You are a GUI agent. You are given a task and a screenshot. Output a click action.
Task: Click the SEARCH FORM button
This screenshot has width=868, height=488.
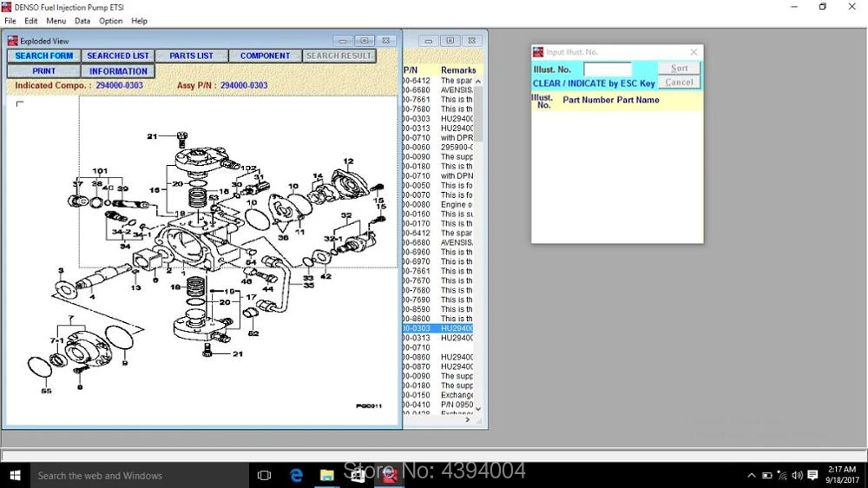44,56
